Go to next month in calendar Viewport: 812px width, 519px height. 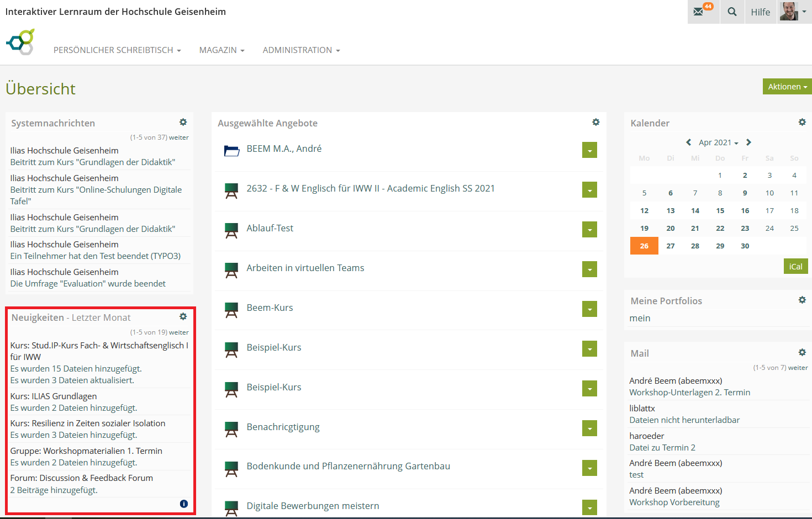[x=748, y=142]
